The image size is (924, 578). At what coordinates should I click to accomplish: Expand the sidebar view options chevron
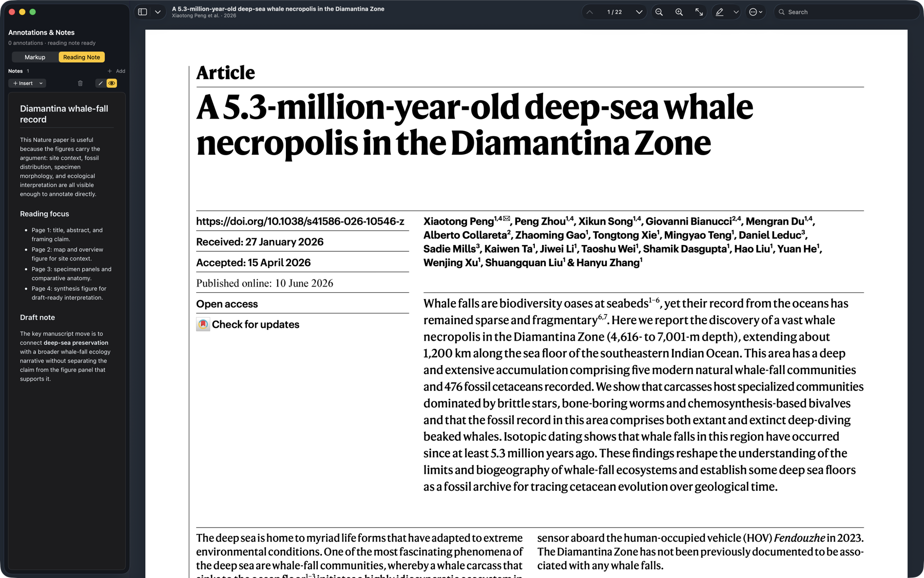pyautogui.click(x=158, y=12)
